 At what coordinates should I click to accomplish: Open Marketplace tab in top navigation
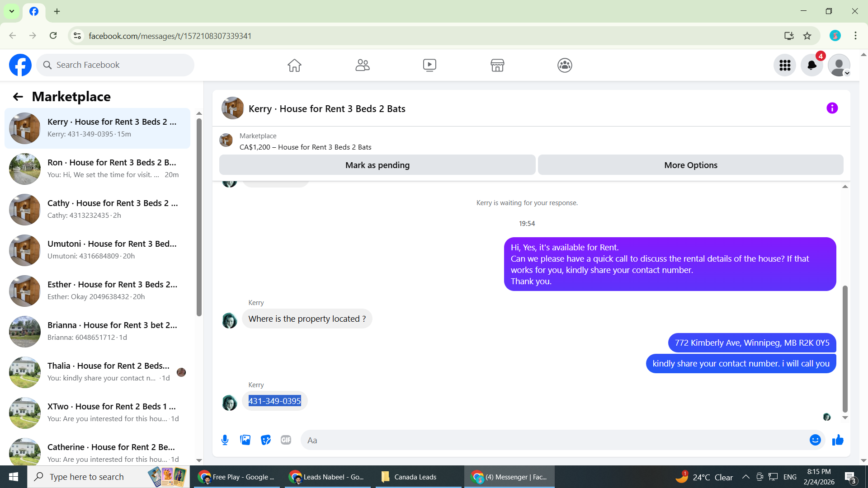[497, 65]
